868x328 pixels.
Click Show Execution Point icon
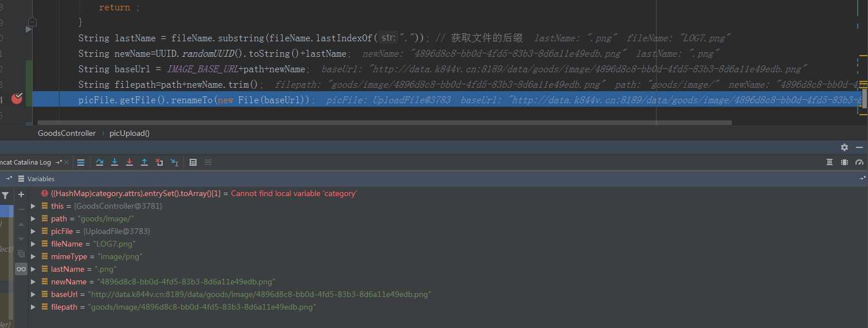[81, 162]
